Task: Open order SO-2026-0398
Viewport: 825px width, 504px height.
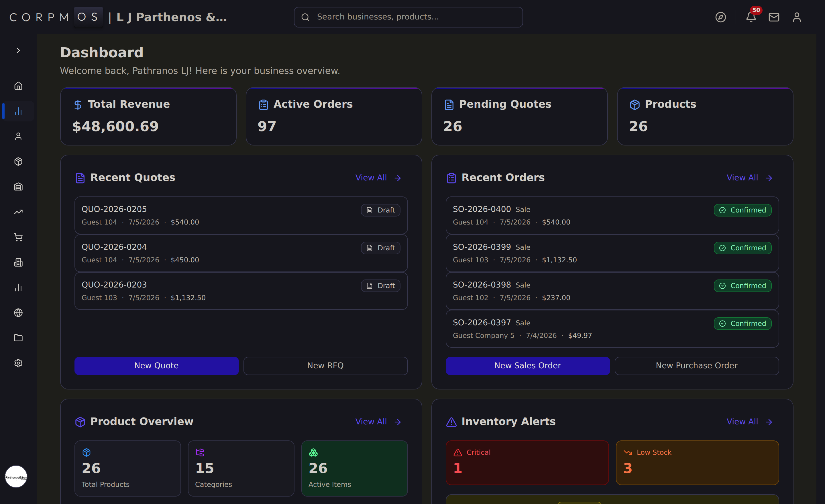Action: click(612, 291)
